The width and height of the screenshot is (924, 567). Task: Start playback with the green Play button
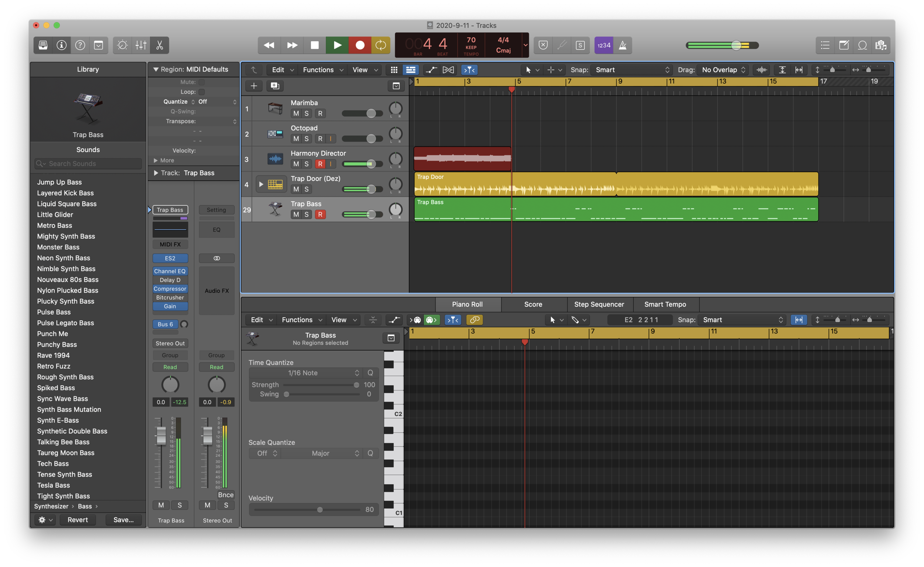[x=337, y=45]
